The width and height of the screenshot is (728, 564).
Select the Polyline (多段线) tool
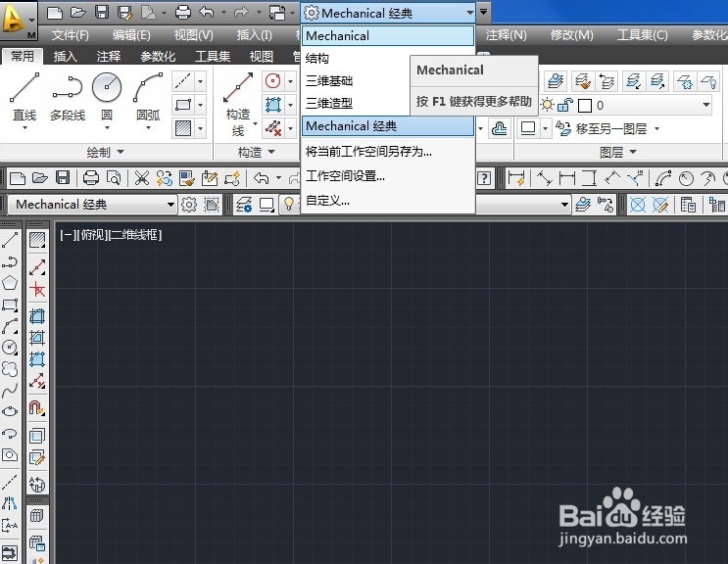click(68, 97)
